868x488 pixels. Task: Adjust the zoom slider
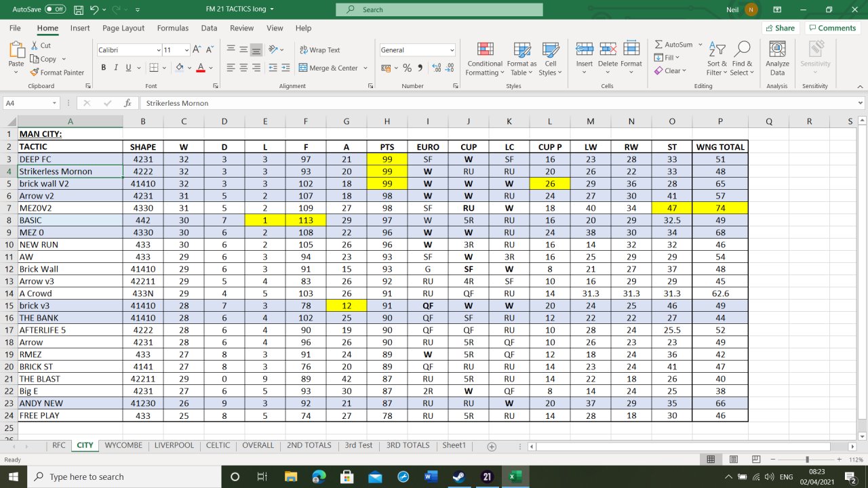807,460
